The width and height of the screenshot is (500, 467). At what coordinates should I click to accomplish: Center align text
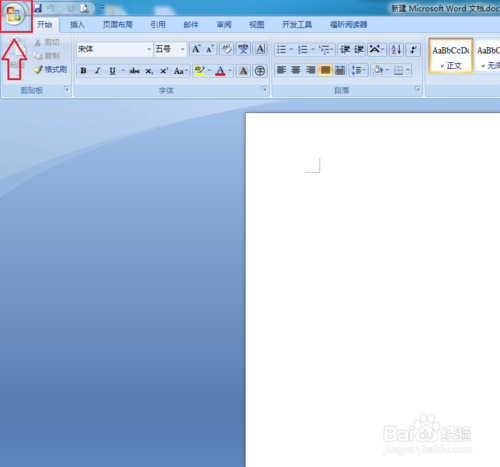[296, 70]
